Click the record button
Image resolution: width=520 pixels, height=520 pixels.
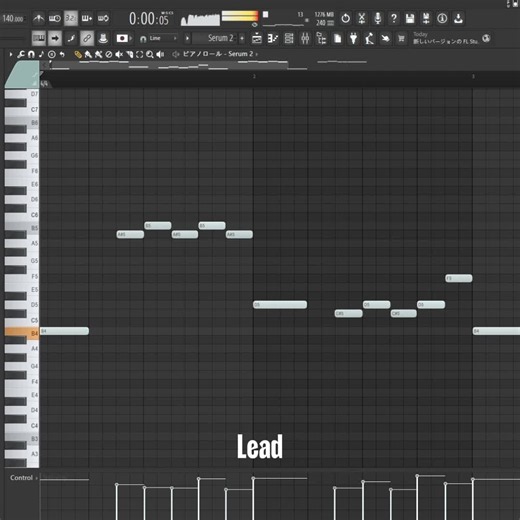pos(122,38)
